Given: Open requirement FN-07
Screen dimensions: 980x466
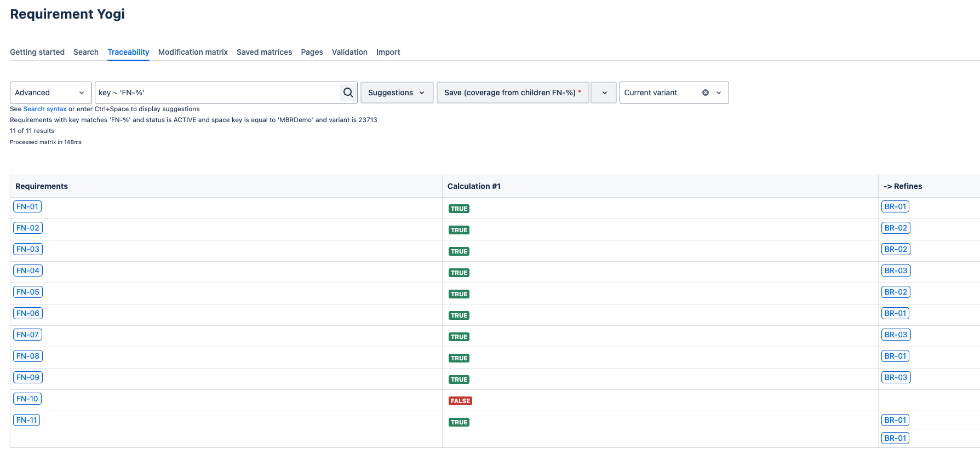Looking at the screenshot, I should (x=27, y=335).
